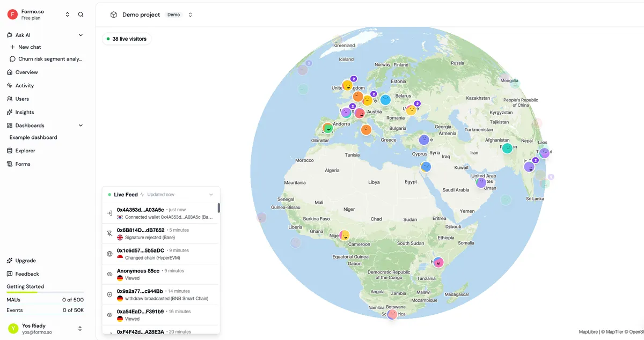Click the Activity icon in sidebar
The height and width of the screenshot is (340, 644).
click(x=10, y=85)
